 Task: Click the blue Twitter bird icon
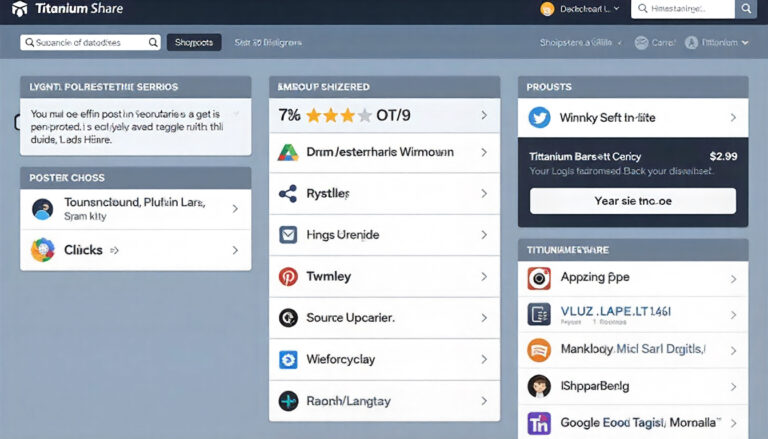[x=539, y=117]
